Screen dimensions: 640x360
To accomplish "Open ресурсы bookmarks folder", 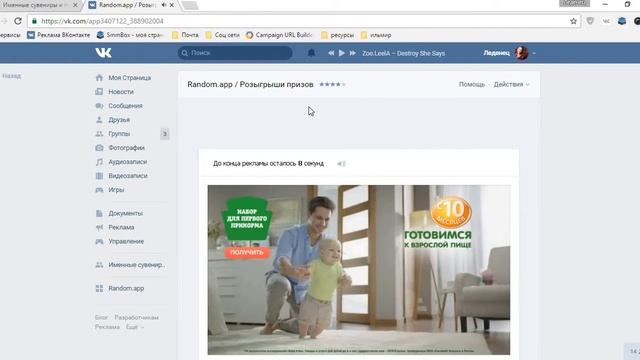I will pos(338,35).
